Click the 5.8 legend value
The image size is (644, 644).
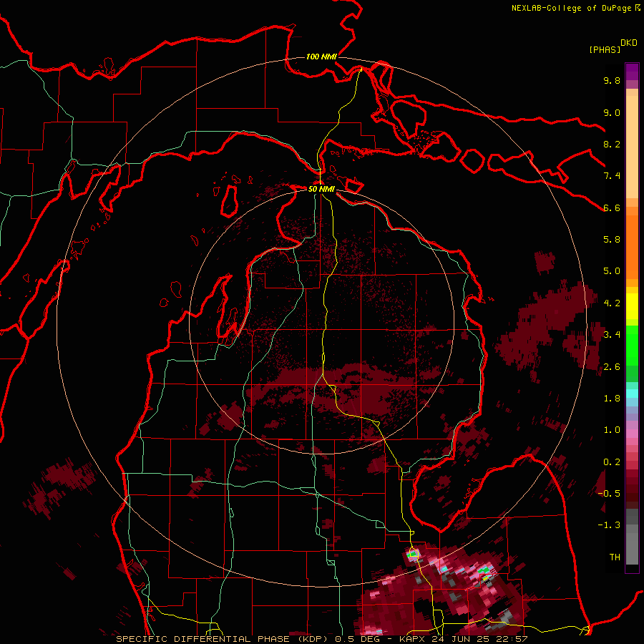pos(612,240)
